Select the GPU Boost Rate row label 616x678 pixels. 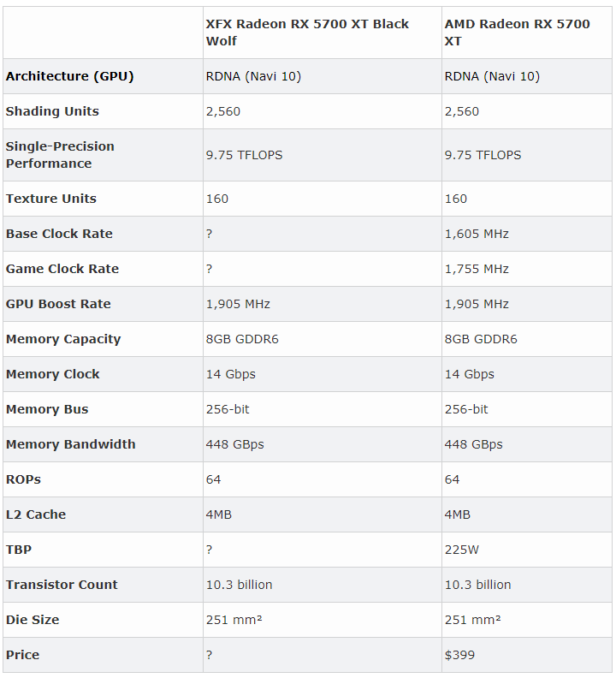(x=58, y=304)
